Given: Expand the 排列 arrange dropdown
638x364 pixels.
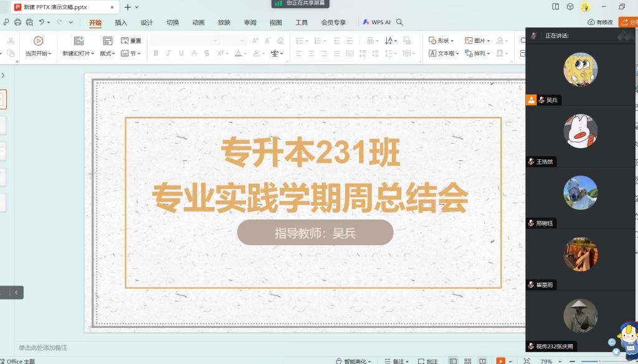Looking at the screenshot, I should click(480, 54).
